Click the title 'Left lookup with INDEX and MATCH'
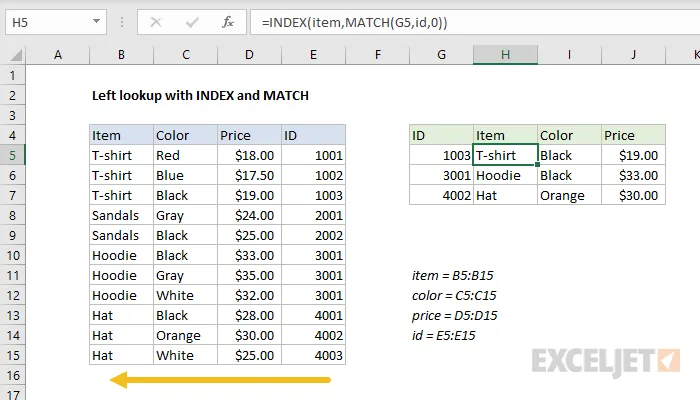This screenshot has width=700, height=400. point(200,95)
